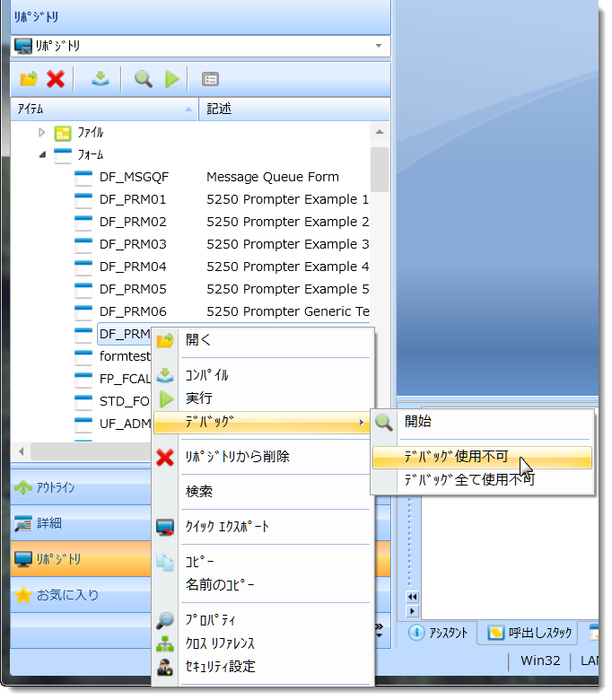
Task: Select the DF_PRM04 form item
Action: coord(133,267)
